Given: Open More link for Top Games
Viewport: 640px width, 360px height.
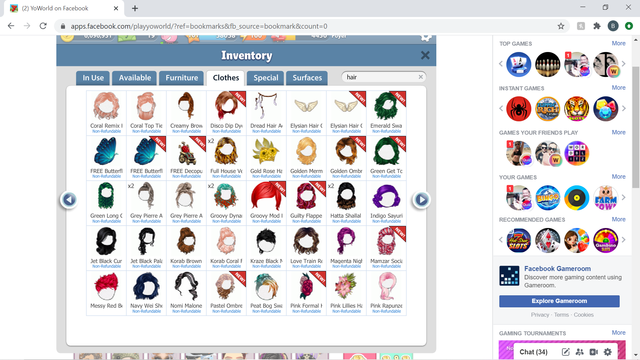Looking at the screenshot, I should tap(618, 43).
